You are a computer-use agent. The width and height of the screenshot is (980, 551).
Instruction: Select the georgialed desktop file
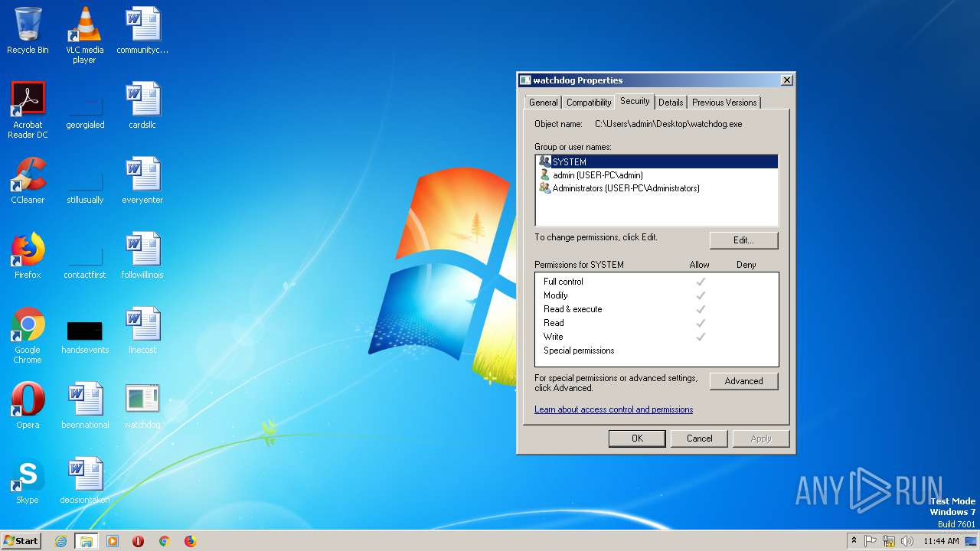point(85,110)
